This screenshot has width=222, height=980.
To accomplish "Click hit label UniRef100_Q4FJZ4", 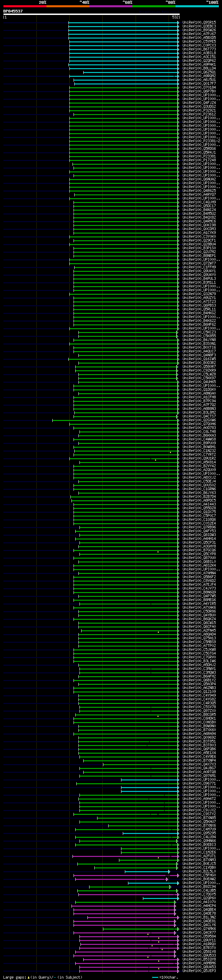I will (x=199, y=103).
